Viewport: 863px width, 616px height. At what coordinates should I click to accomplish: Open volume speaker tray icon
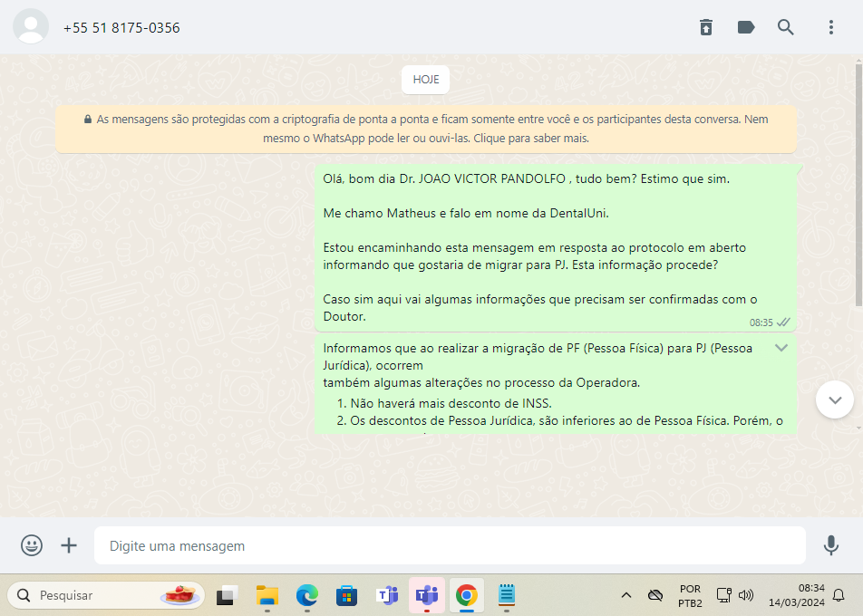coord(746,595)
